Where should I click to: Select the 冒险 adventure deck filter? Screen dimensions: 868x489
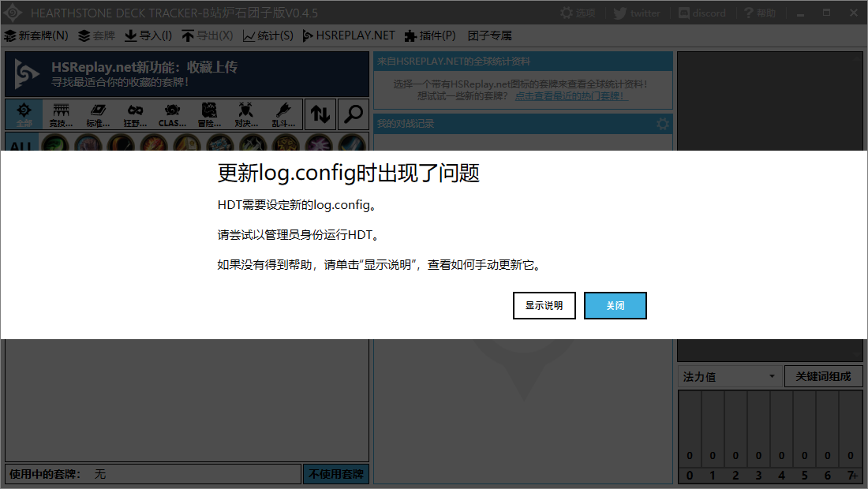click(x=209, y=114)
